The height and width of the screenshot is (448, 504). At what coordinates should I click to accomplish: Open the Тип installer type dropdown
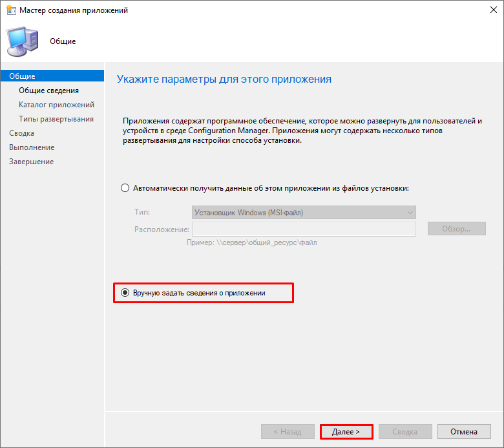click(x=304, y=212)
